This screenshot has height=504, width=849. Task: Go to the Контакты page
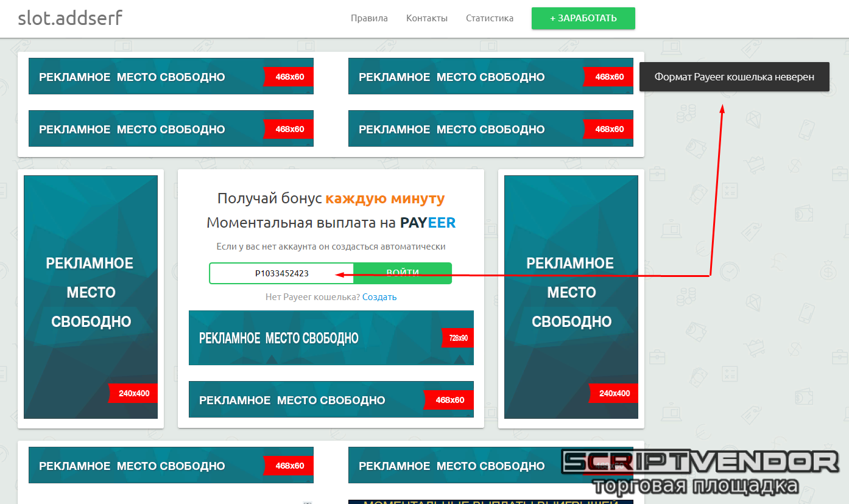tap(427, 18)
